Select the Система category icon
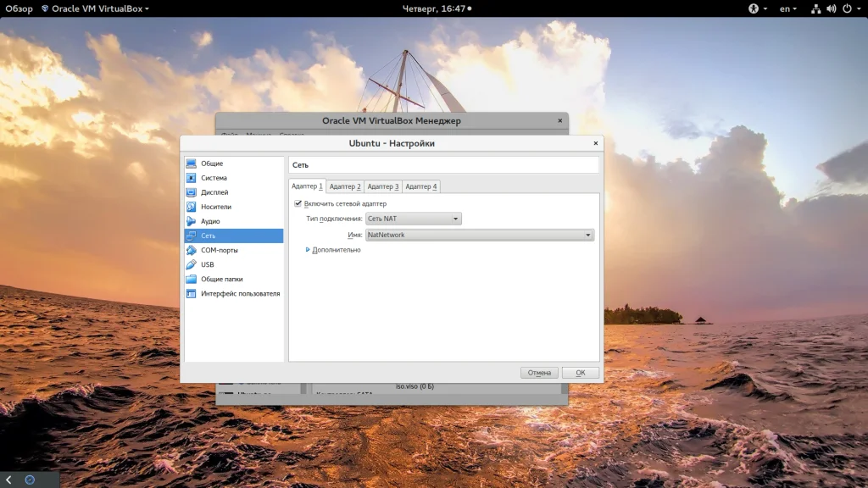 [192, 178]
